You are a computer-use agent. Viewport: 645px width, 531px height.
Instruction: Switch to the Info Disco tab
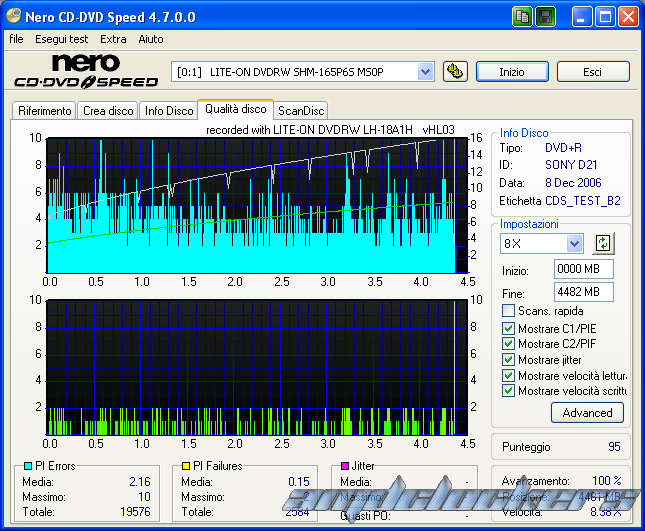point(167,111)
